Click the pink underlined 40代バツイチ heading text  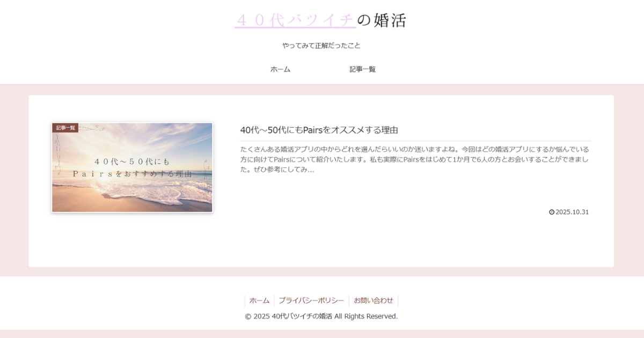[x=295, y=20]
